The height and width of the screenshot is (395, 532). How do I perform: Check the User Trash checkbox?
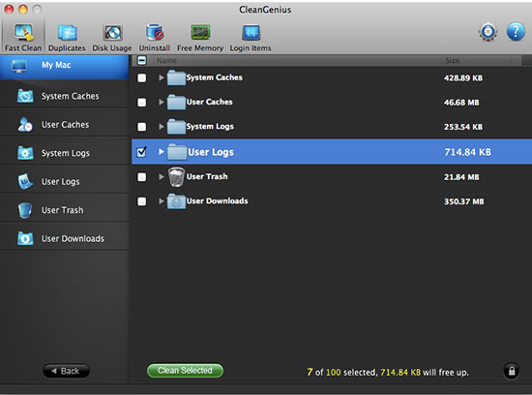coord(142,177)
